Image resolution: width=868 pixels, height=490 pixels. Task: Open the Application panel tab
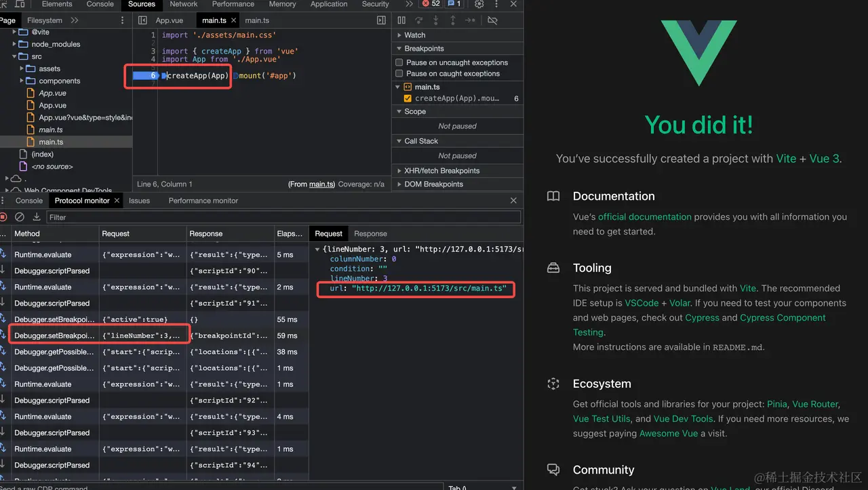[x=329, y=4]
